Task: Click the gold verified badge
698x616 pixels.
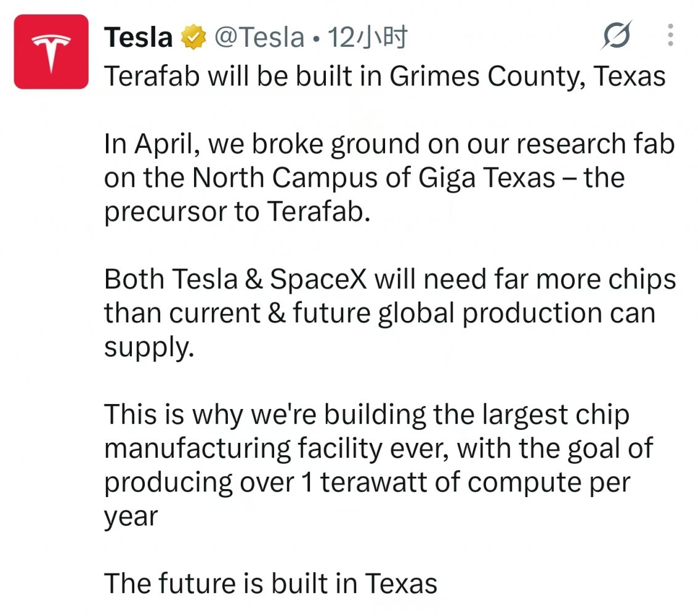Action: (x=193, y=37)
